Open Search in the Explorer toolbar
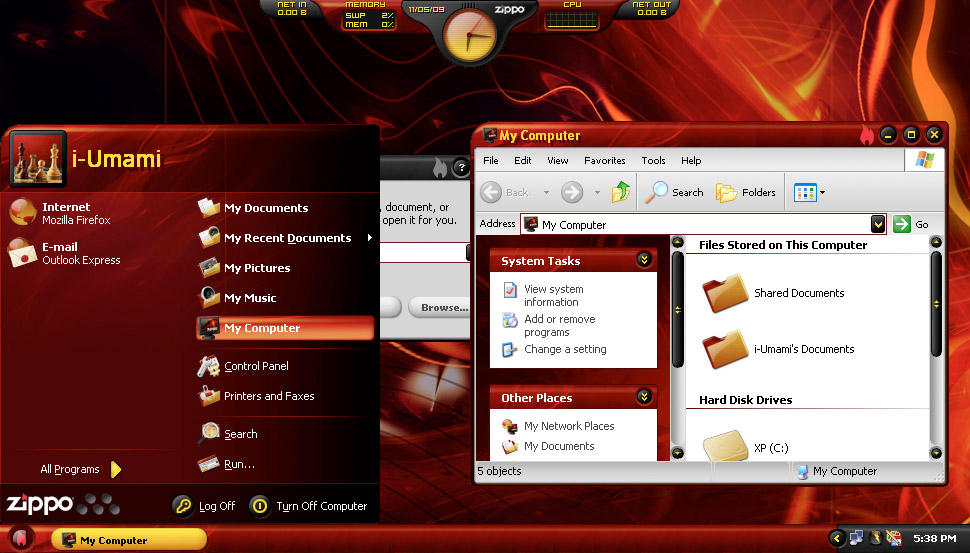 click(x=675, y=192)
